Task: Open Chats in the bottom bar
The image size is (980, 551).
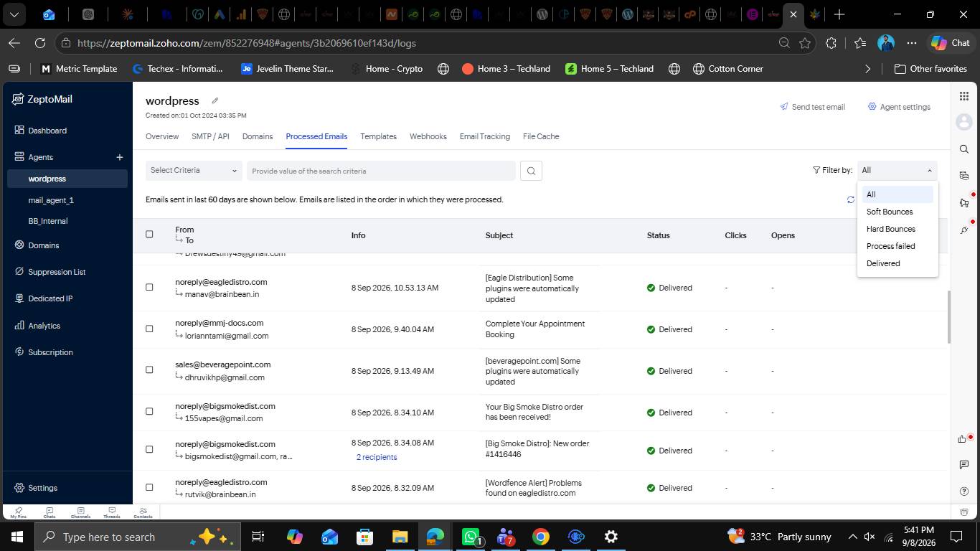Action: click(50, 513)
